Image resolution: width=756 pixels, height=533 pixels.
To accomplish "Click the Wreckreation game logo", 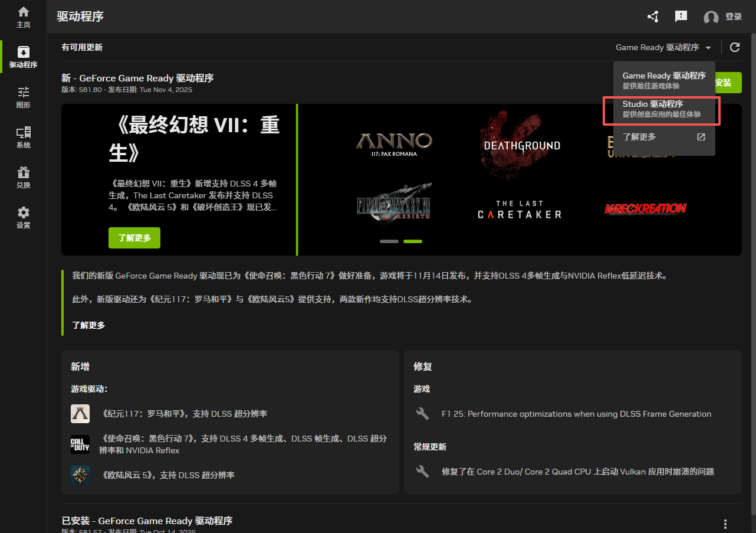I will (645, 208).
